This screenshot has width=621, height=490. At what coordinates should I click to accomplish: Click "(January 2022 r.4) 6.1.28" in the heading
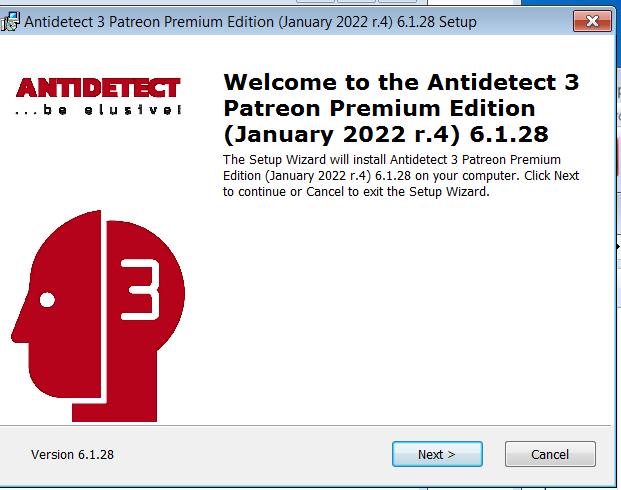click(385, 134)
